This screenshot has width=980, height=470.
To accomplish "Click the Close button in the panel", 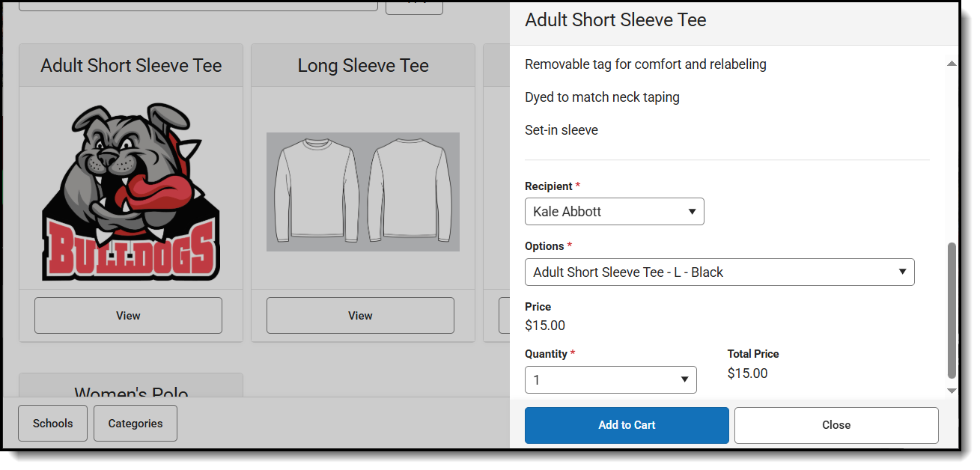I will point(836,425).
